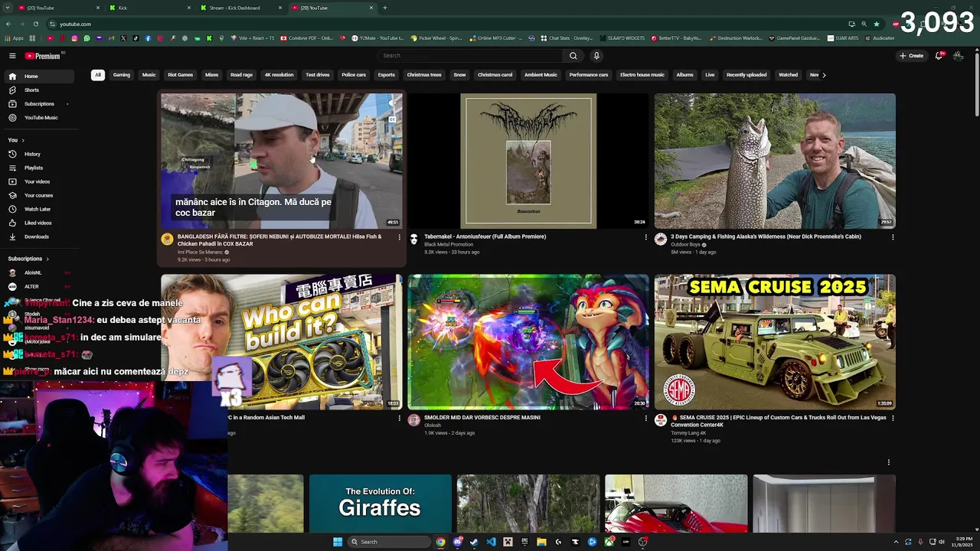Open options menu for Smolder Mid video
This screenshot has height=551, width=980.
coord(645,418)
